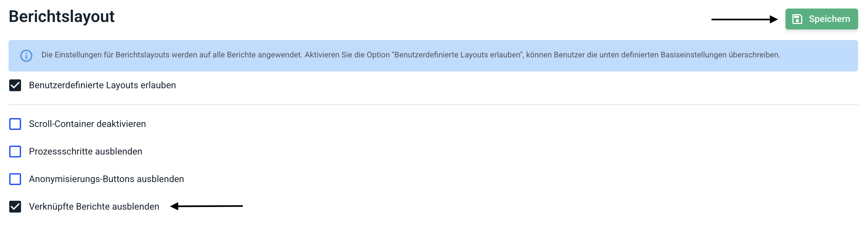The image size is (868, 227).
Task: Click the Verknüpfte Berichte ausblenden label text
Action: pyautogui.click(x=94, y=206)
